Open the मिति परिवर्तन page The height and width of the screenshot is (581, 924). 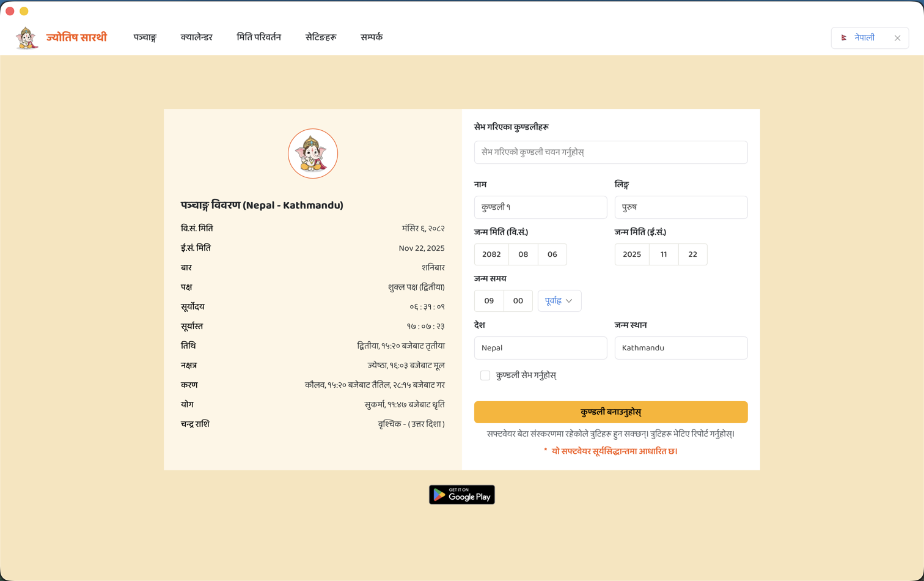click(259, 37)
